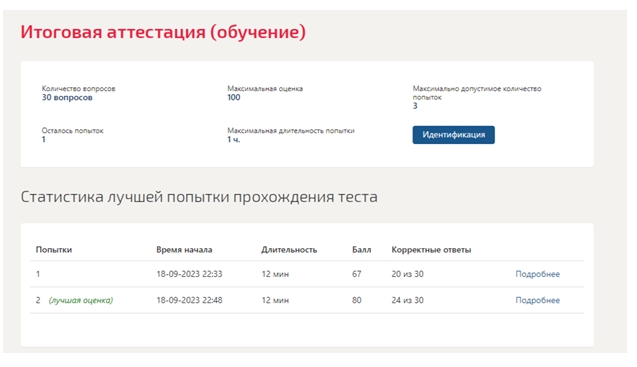The image size is (637, 367).
Task: Click the Балл column header
Action: [362, 250]
